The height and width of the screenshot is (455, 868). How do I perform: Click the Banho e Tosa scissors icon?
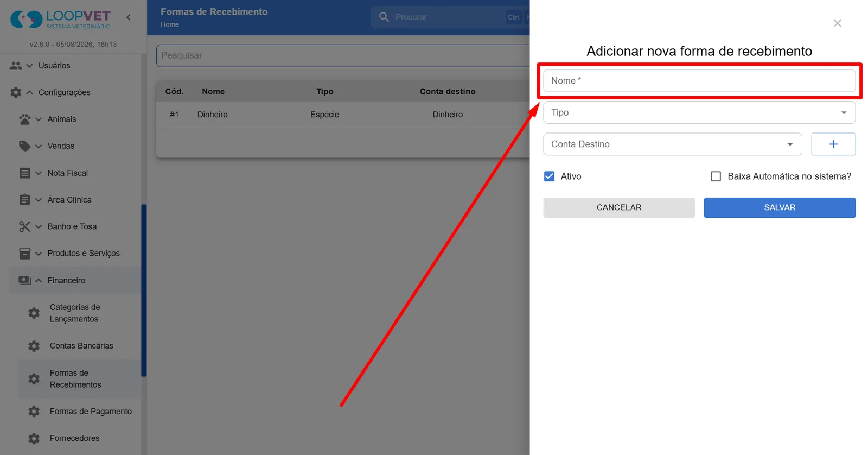click(25, 226)
